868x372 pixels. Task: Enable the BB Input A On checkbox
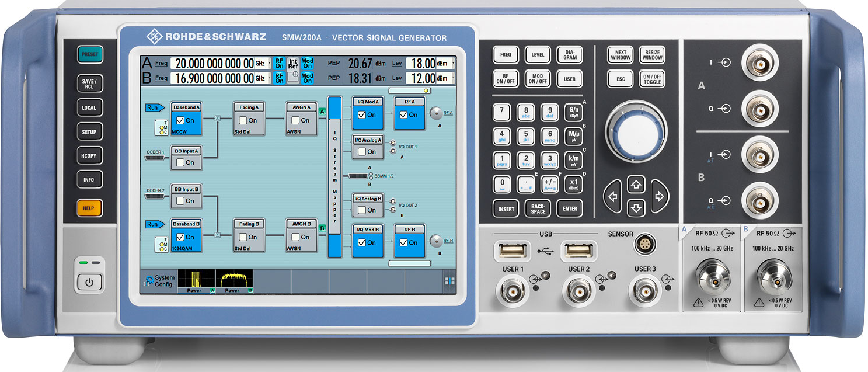pyautogui.click(x=180, y=162)
